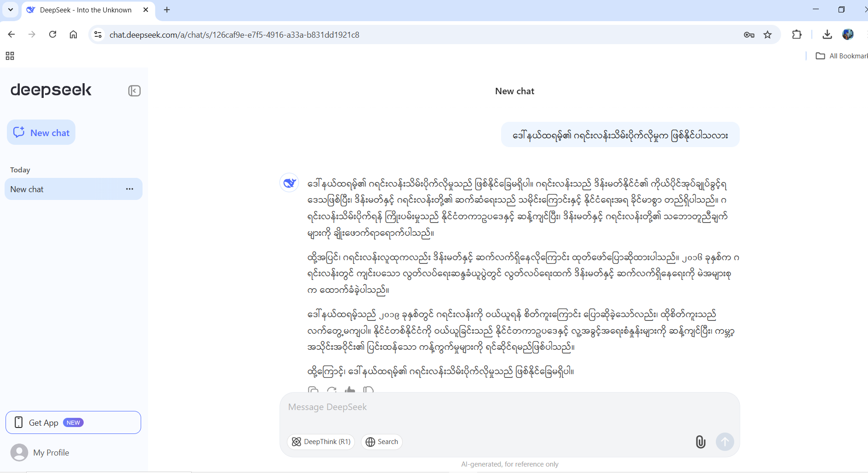Focus the Message DeepSeek input field
This screenshot has height=473, width=868.
tap(509, 407)
